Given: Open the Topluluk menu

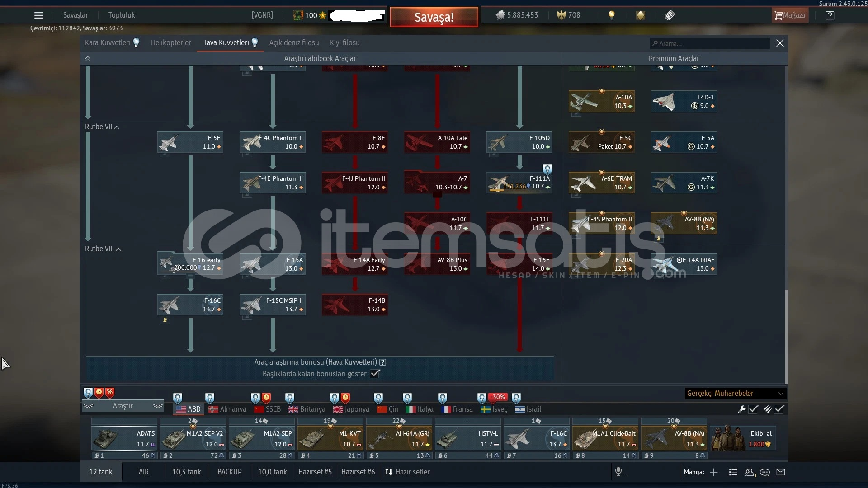Looking at the screenshot, I should tap(122, 15).
